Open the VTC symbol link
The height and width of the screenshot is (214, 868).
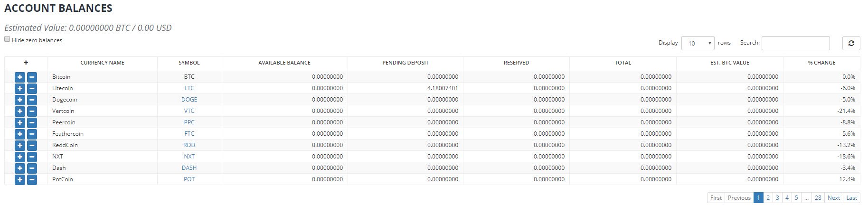point(189,111)
